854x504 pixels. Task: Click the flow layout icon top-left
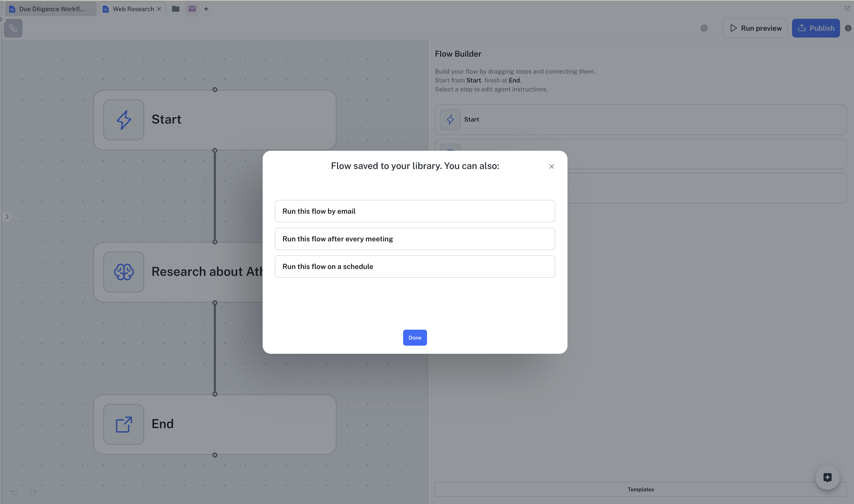tap(13, 28)
